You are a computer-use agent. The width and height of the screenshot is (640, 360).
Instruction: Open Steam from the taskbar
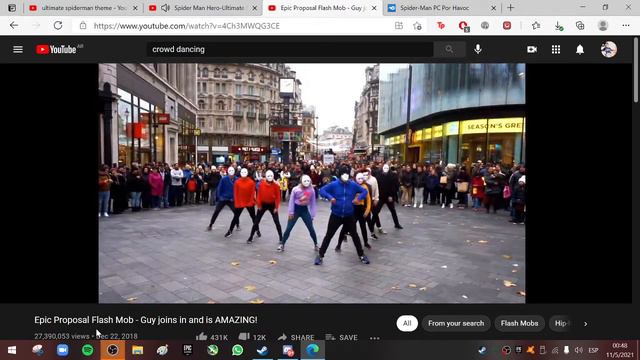[x=262, y=350]
